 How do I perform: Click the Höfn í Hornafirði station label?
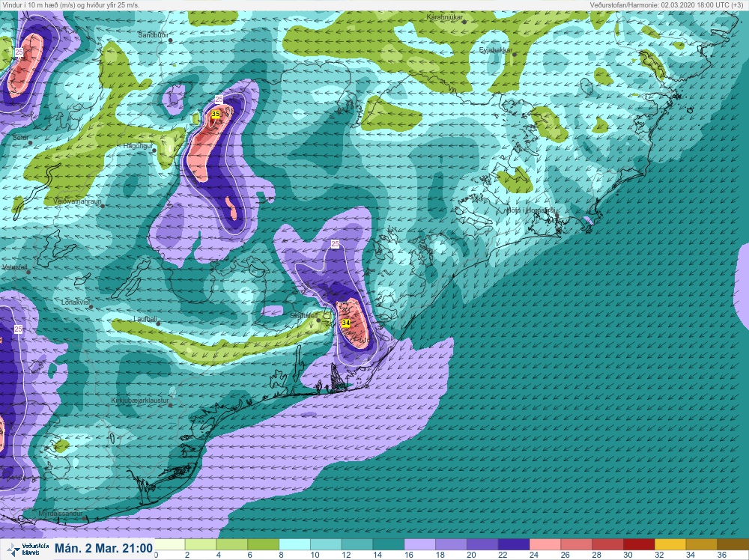coord(531,210)
